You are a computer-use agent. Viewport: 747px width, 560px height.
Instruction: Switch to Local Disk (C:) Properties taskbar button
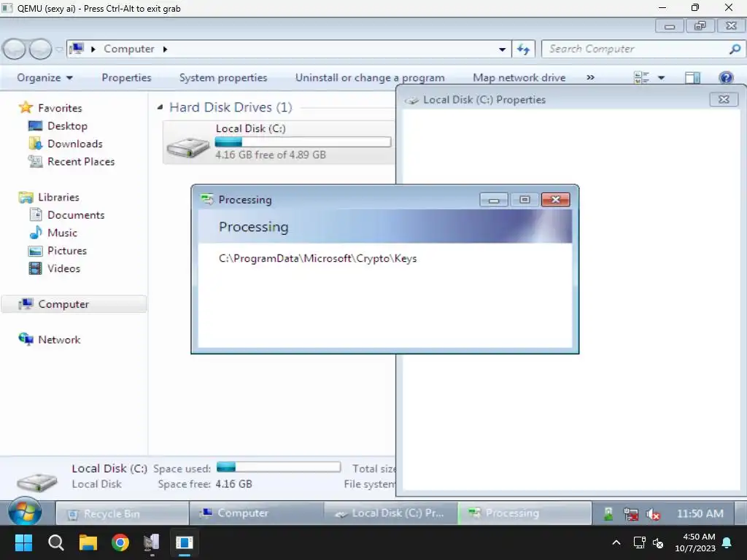[391, 514]
